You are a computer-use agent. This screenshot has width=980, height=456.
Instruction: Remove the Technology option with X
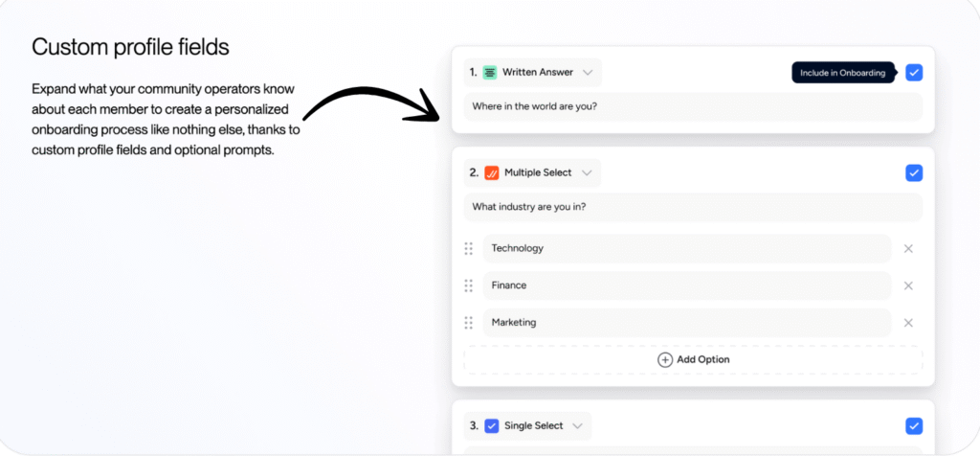click(x=908, y=249)
